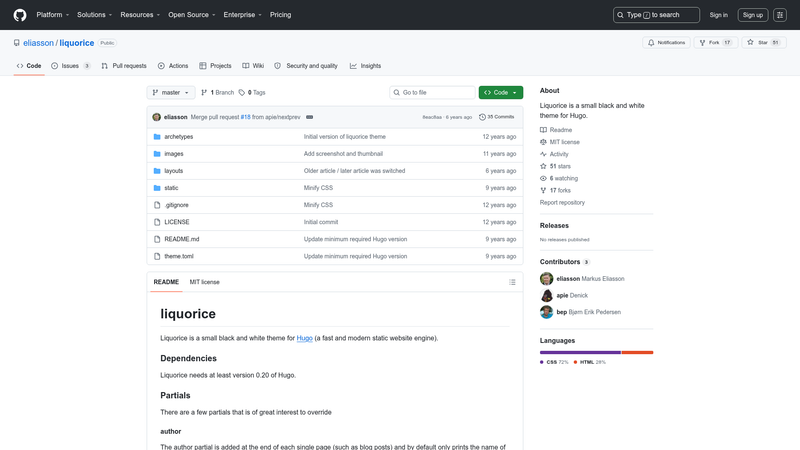Click Report repository link

[562, 203]
